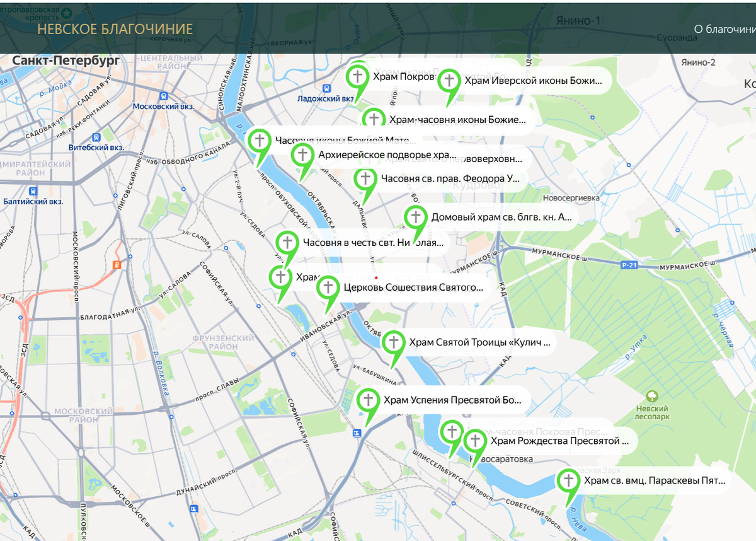This screenshot has height=541, width=756.
Task: Click the Храм св. вмц. Параскевы label
Action: tap(655, 481)
